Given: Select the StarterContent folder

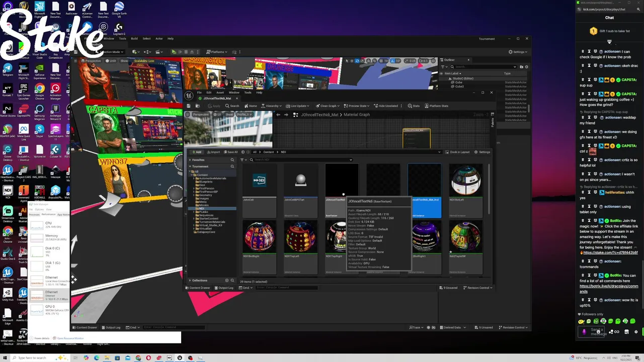Looking at the screenshot, I should (x=208, y=219).
